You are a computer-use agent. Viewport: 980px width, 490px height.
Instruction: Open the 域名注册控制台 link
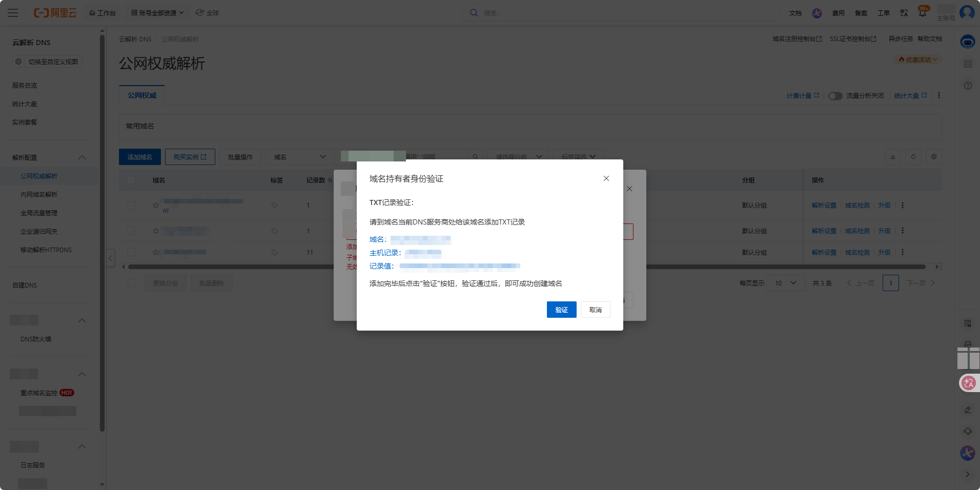(797, 39)
